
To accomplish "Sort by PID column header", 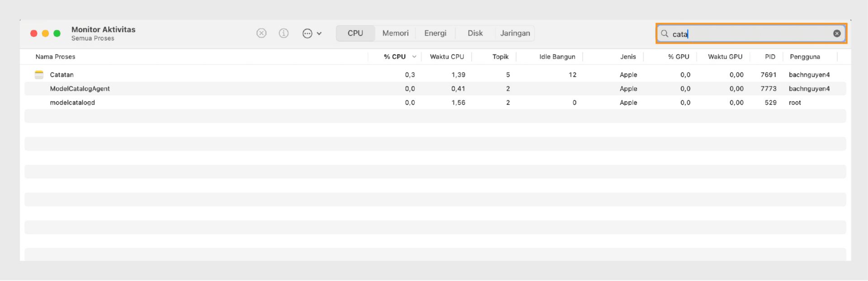I will pyautogui.click(x=770, y=57).
